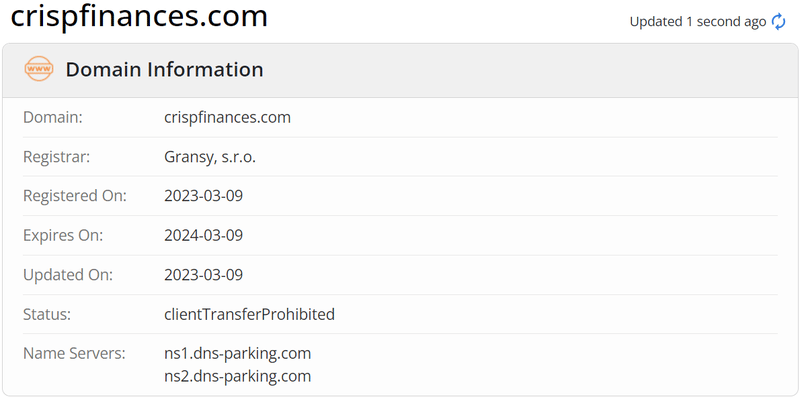Click the Registered On date 2023-03-09
Image resolution: width=800 pixels, height=397 pixels.
click(x=204, y=196)
